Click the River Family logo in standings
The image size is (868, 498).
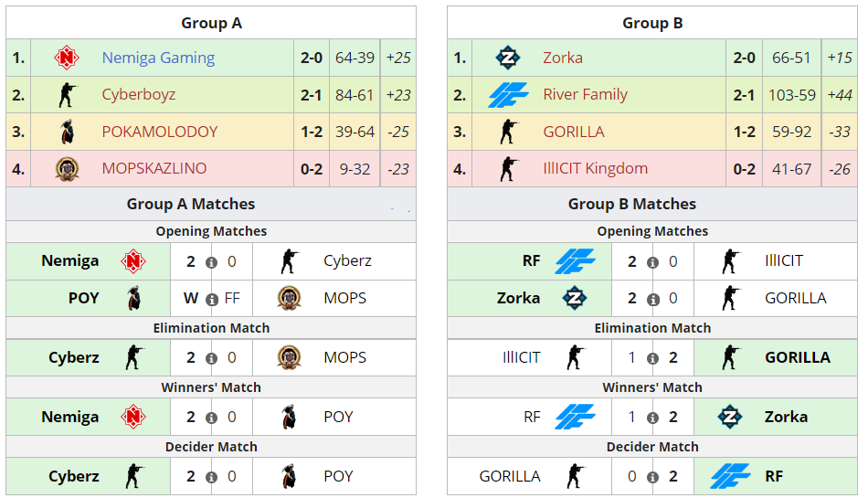[508, 95]
